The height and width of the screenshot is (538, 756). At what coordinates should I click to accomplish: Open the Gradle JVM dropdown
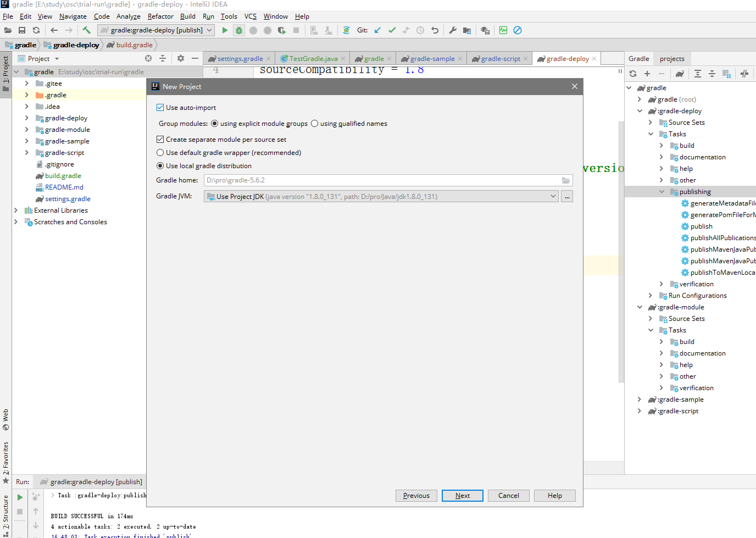(553, 196)
